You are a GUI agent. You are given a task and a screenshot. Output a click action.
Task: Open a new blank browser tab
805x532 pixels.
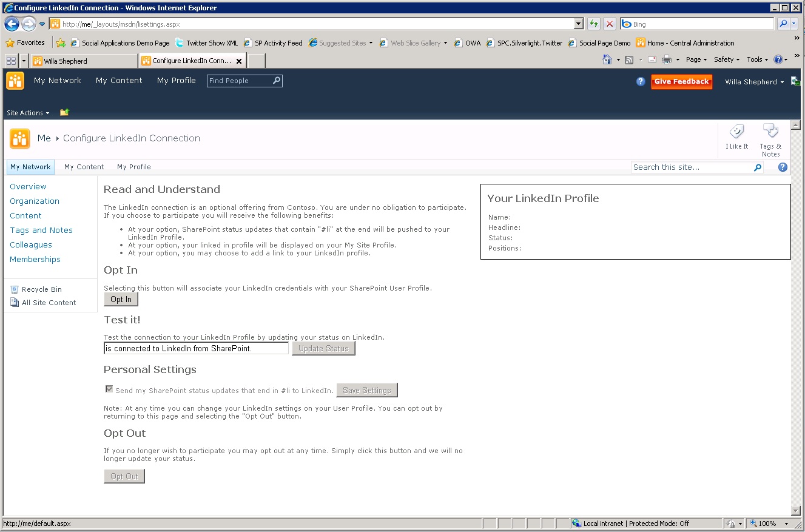pyautogui.click(x=257, y=61)
